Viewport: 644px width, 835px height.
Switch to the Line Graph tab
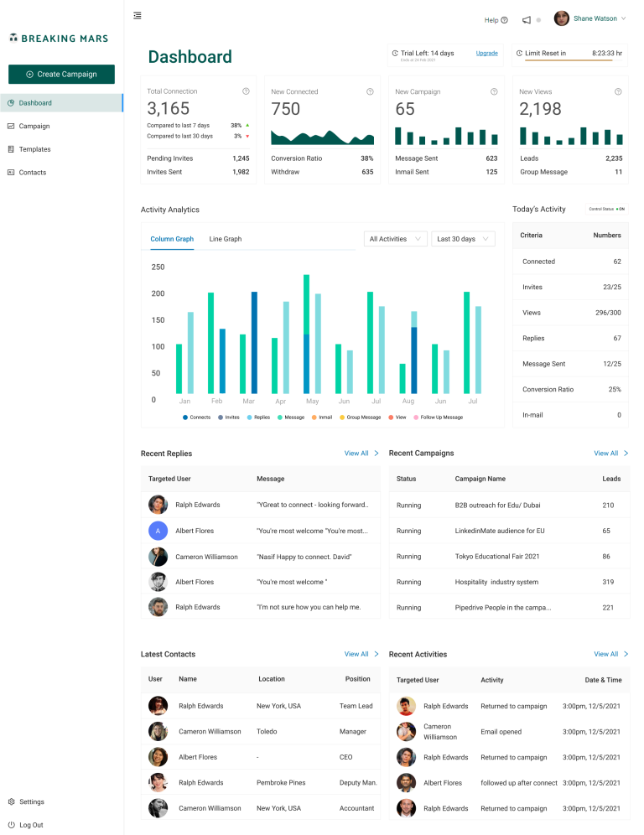tap(226, 239)
